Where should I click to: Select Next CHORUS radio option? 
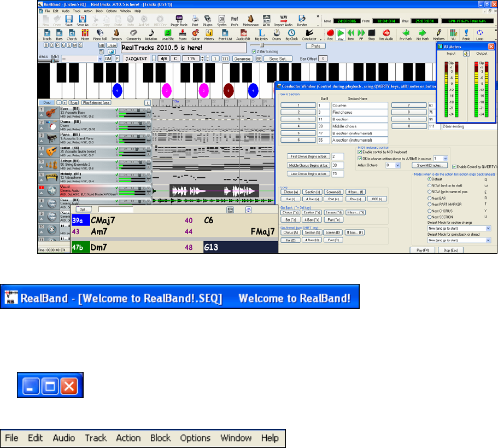tap(430, 211)
